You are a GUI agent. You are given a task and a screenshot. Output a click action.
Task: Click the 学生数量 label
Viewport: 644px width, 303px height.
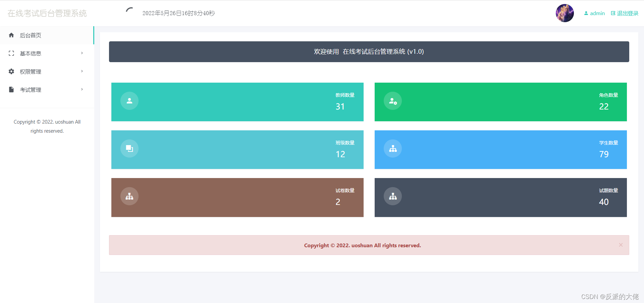pos(608,143)
